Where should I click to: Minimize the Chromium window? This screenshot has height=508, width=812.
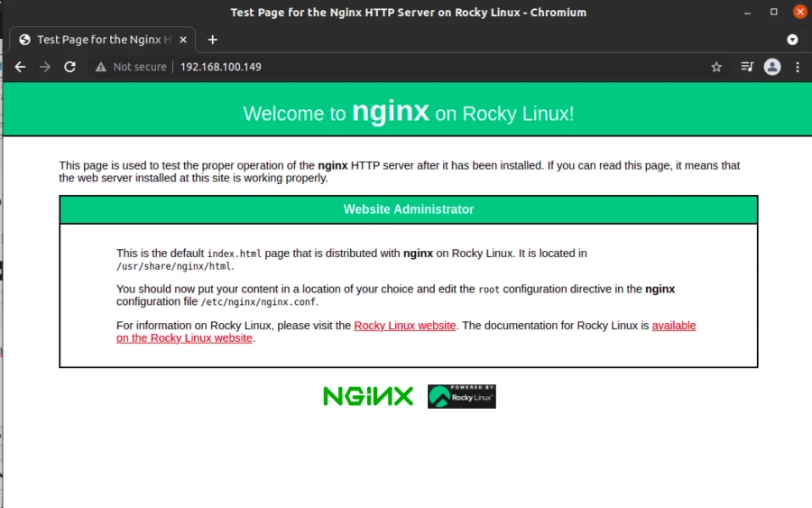(747, 13)
